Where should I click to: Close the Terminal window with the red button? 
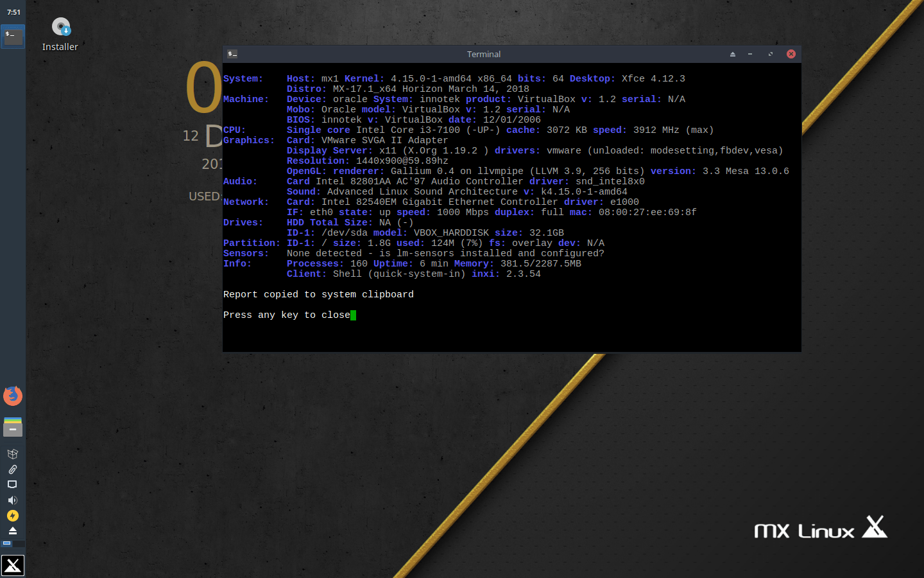[x=791, y=54]
